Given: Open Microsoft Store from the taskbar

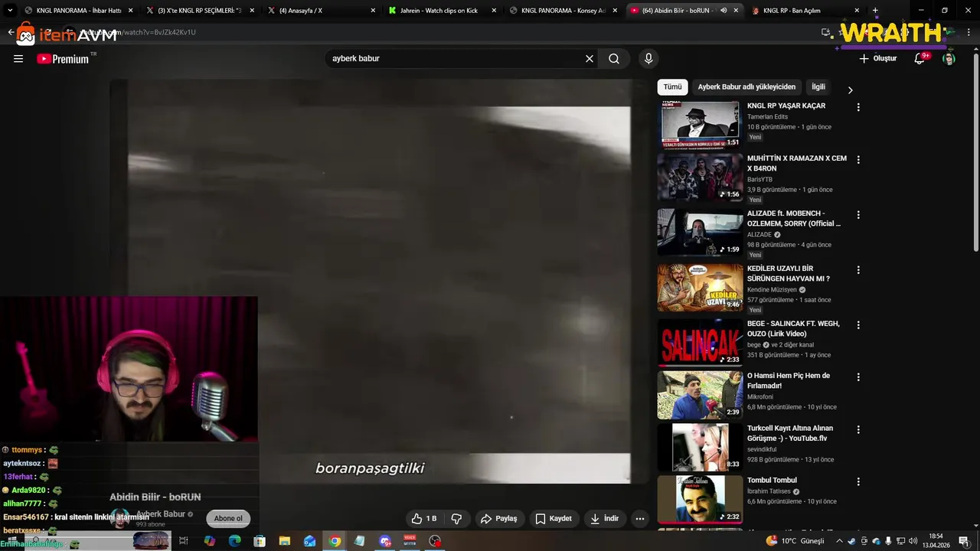Looking at the screenshot, I should click(260, 541).
